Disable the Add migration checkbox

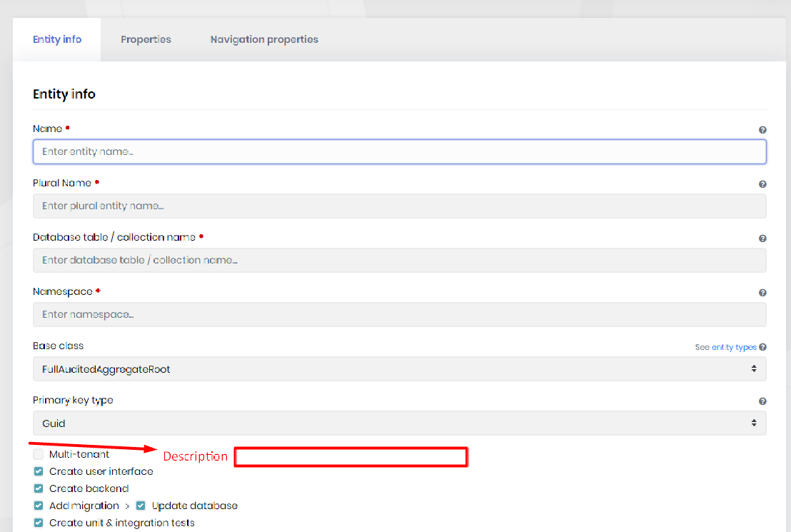coord(39,506)
